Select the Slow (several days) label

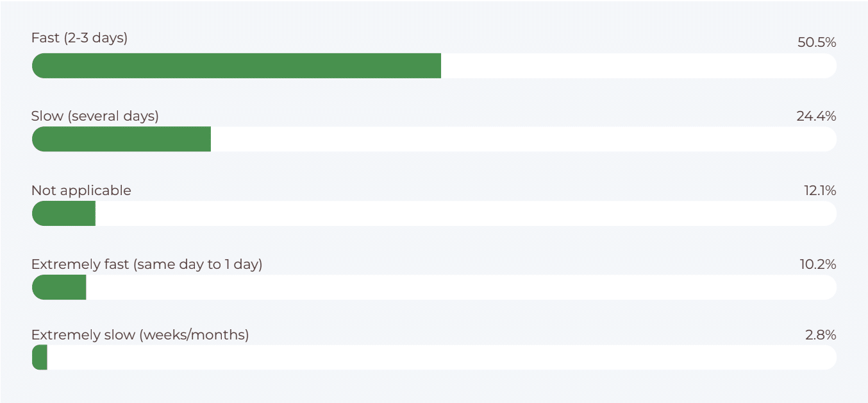[95, 116]
